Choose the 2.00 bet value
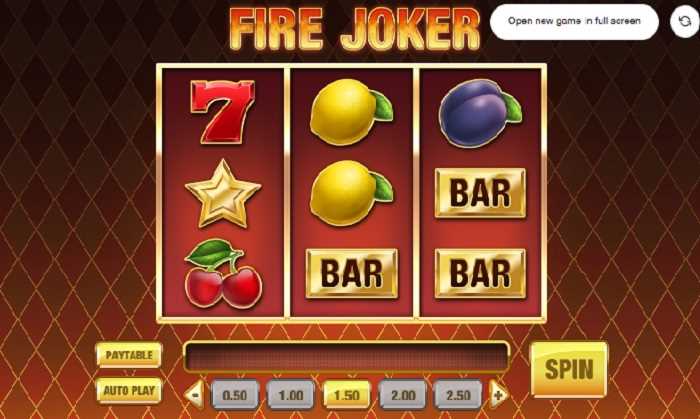 (402, 395)
